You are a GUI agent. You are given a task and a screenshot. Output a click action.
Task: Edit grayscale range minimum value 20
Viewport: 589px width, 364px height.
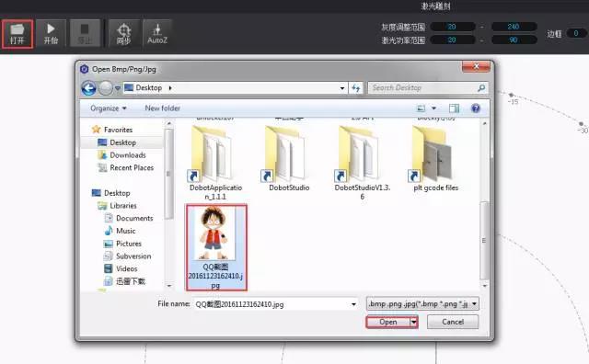pyautogui.click(x=452, y=27)
